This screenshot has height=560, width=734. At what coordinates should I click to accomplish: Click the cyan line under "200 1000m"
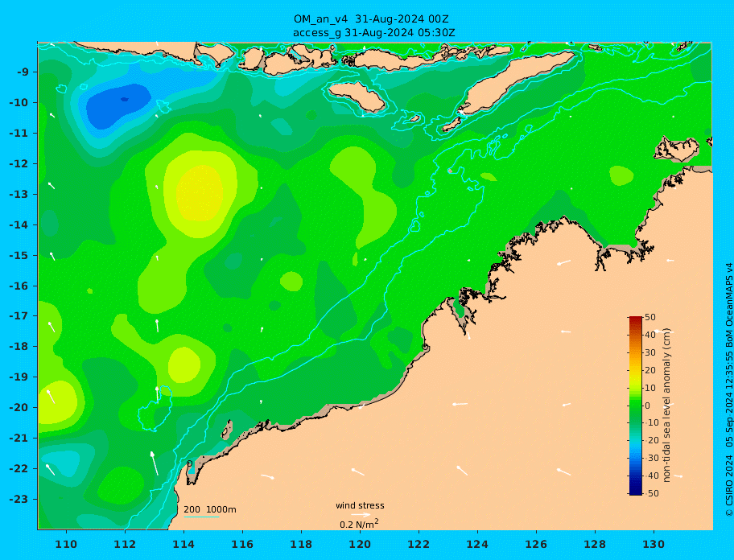[x=201, y=517]
